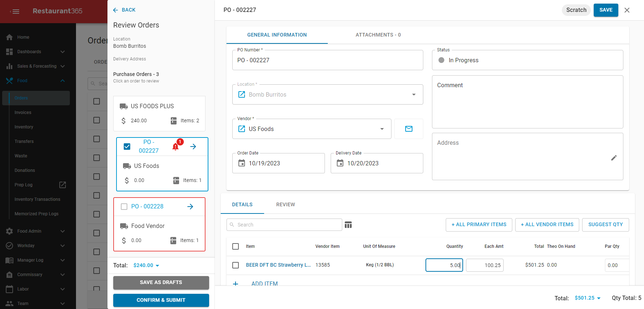Open the Location dropdown arrow
The height and width of the screenshot is (309, 644).
(414, 94)
